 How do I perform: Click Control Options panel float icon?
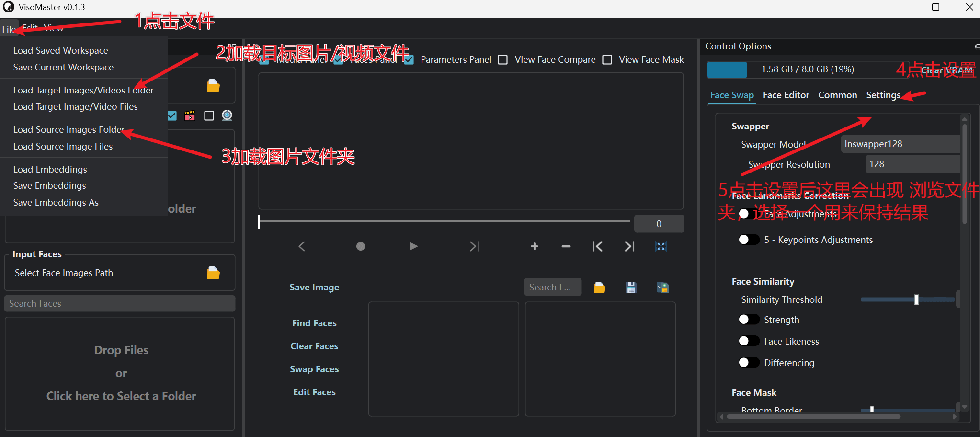pyautogui.click(x=977, y=46)
